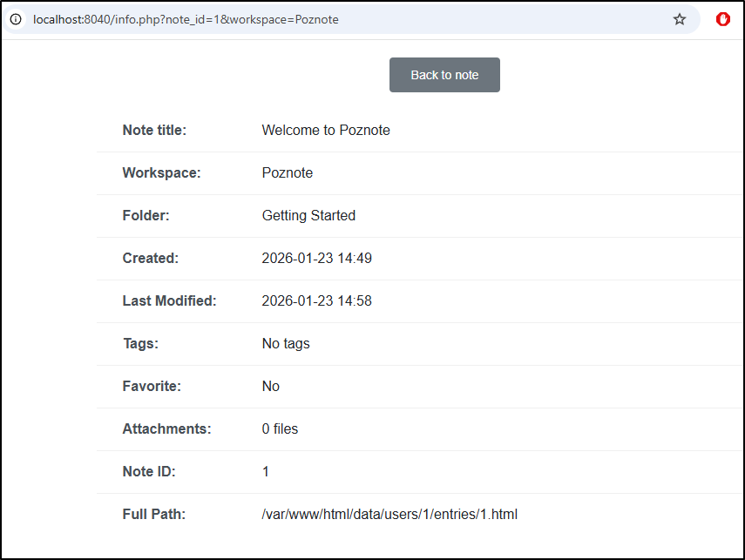
Task: Click the 'Note ID:' label
Action: (x=149, y=472)
